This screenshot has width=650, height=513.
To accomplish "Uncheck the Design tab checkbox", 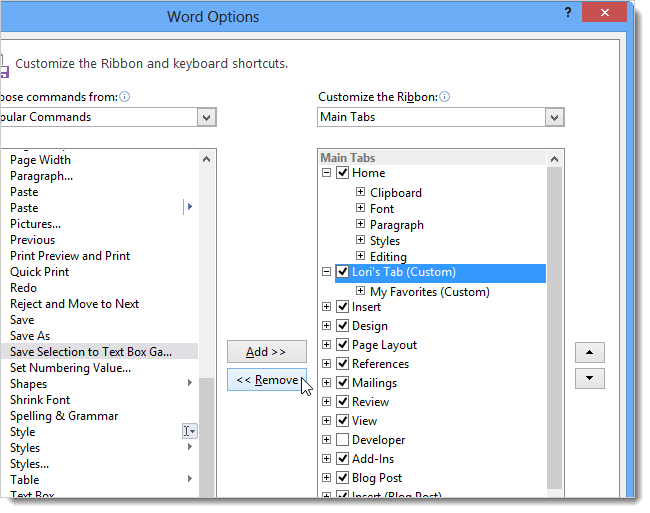I will [x=342, y=326].
